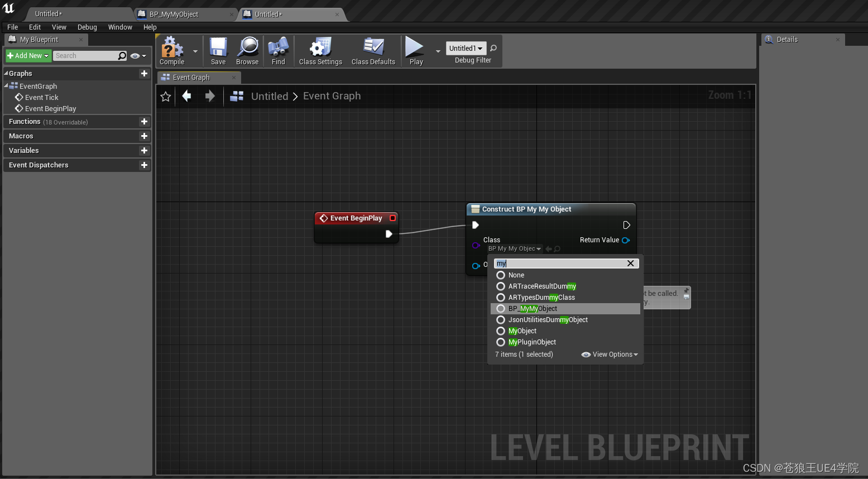
Task: Click Event BeginPlay output delegate pin
Action: pyautogui.click(x=392, y=218)
